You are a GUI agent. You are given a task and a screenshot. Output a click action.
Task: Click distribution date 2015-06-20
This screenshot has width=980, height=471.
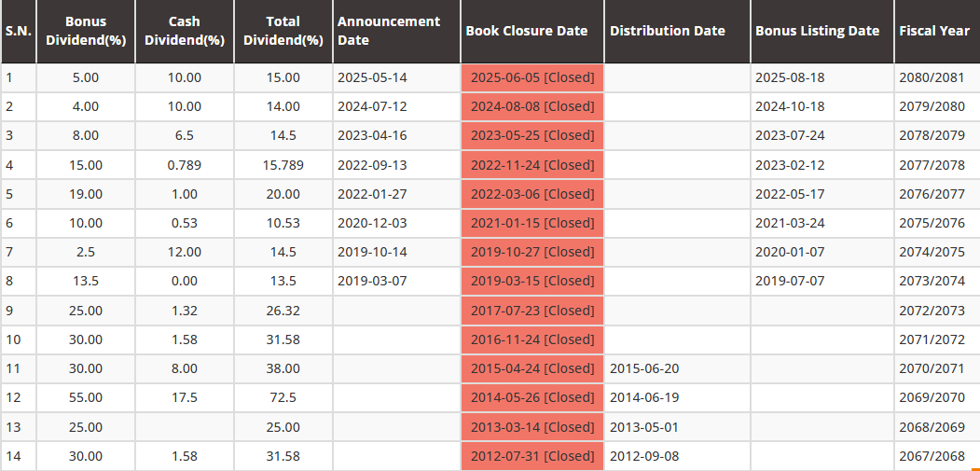click(645, 368)
